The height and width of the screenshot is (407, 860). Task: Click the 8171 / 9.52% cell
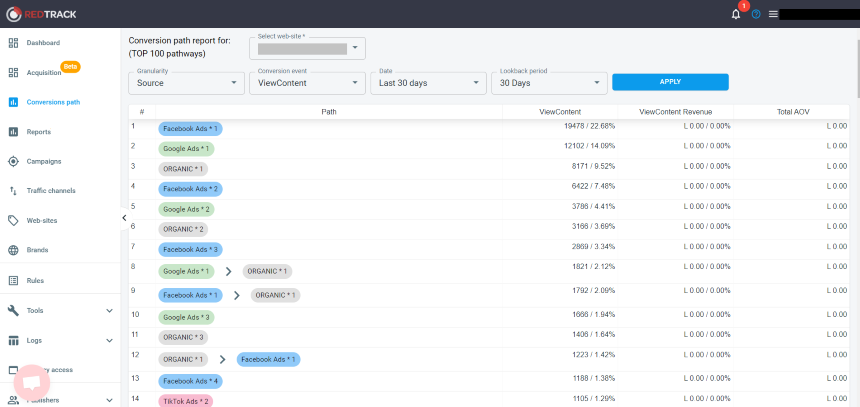(x=594, y=166)
